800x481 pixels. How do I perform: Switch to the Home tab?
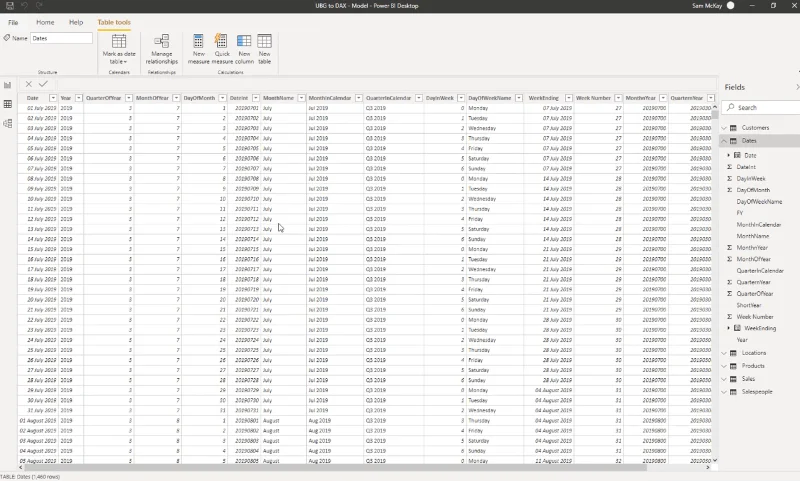pos(45,22)
